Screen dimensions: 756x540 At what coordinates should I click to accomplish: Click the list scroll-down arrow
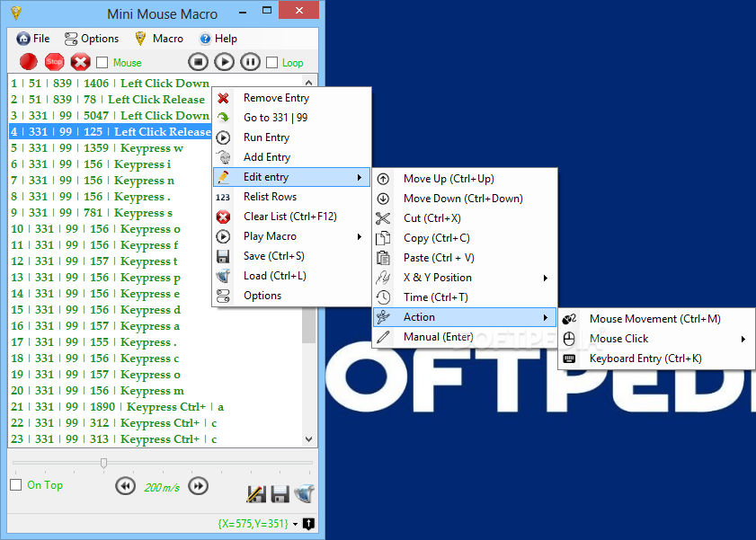[309, 438]
